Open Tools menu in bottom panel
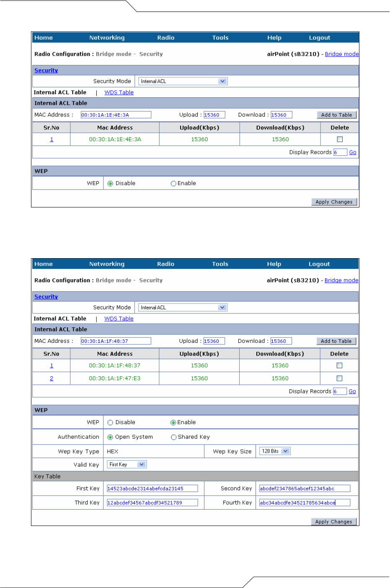 tap(220, 264)
